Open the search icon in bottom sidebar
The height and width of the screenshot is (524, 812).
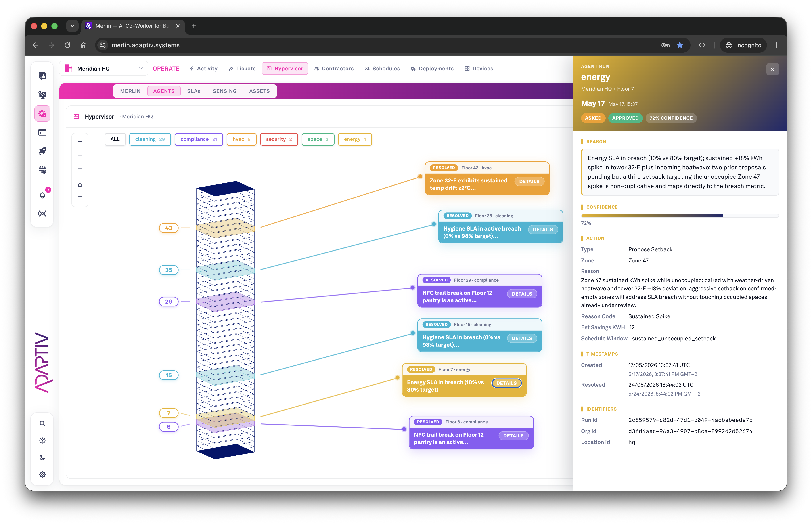click(42, 423)
